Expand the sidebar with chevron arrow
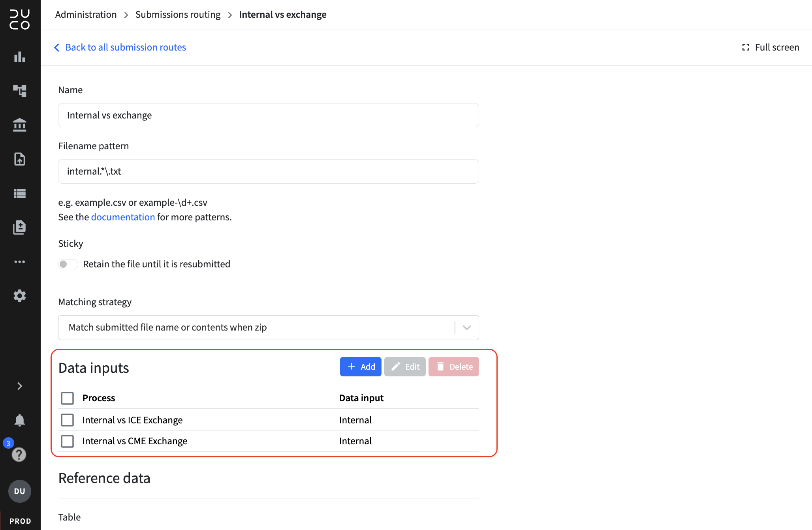 coord(19,386)
